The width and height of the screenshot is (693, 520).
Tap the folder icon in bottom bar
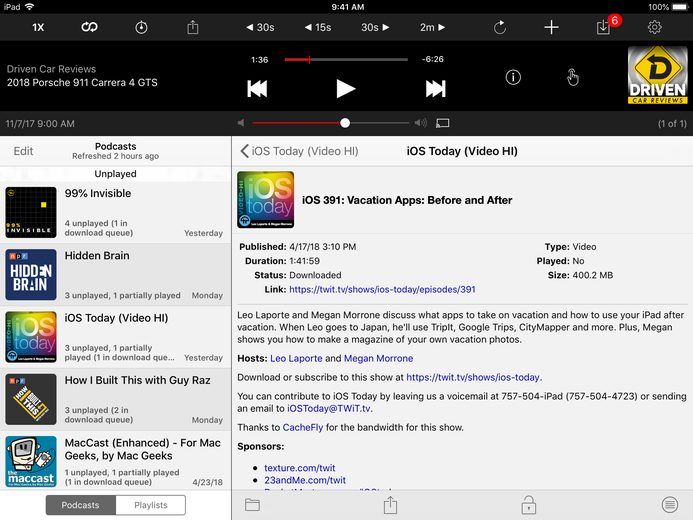(x=252, y=505)
